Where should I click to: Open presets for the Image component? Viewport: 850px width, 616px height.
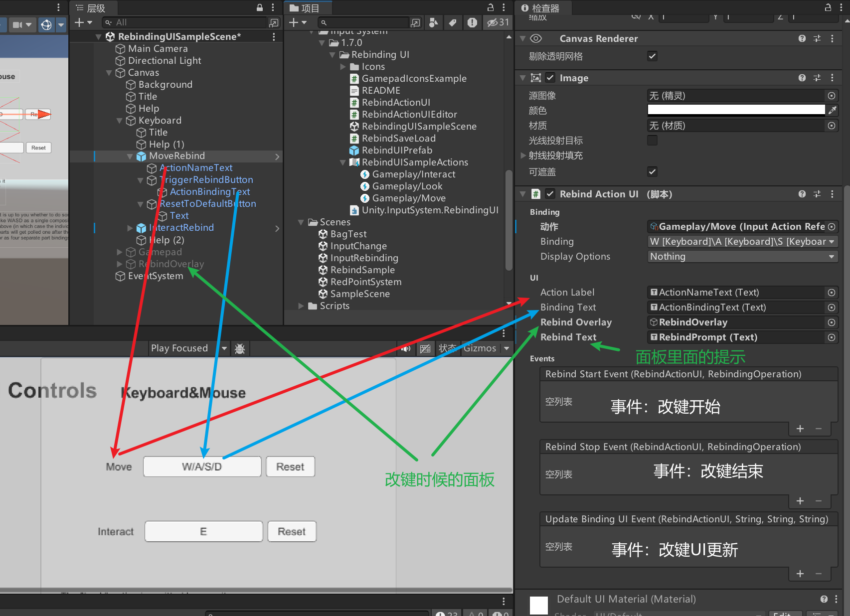pos(817,78)
